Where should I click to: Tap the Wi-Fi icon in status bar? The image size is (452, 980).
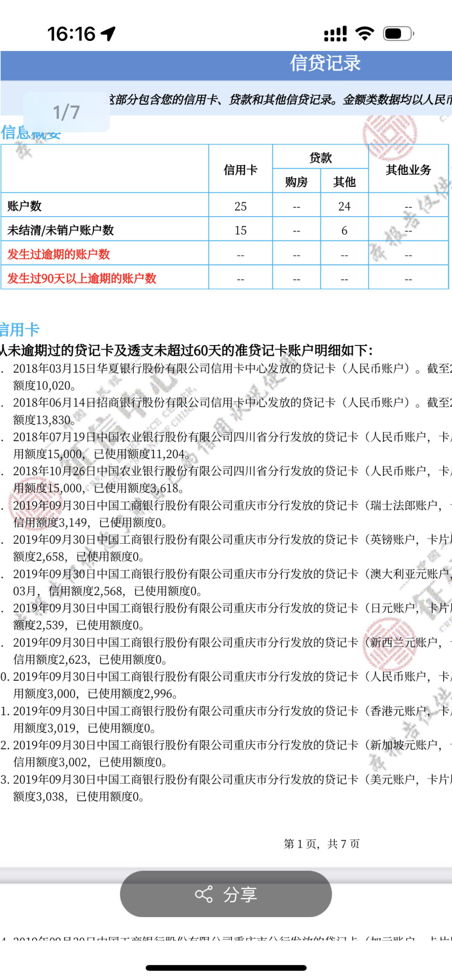[x=365, y=34]
